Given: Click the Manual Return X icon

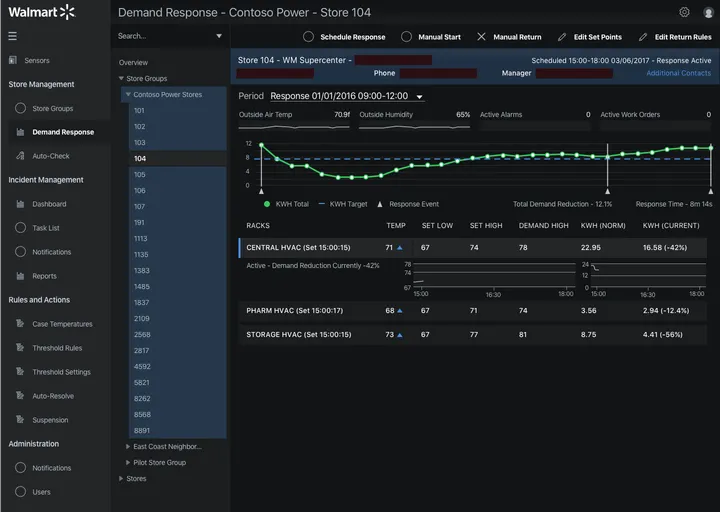Looking at the screenshot, I should pos(481,36).
